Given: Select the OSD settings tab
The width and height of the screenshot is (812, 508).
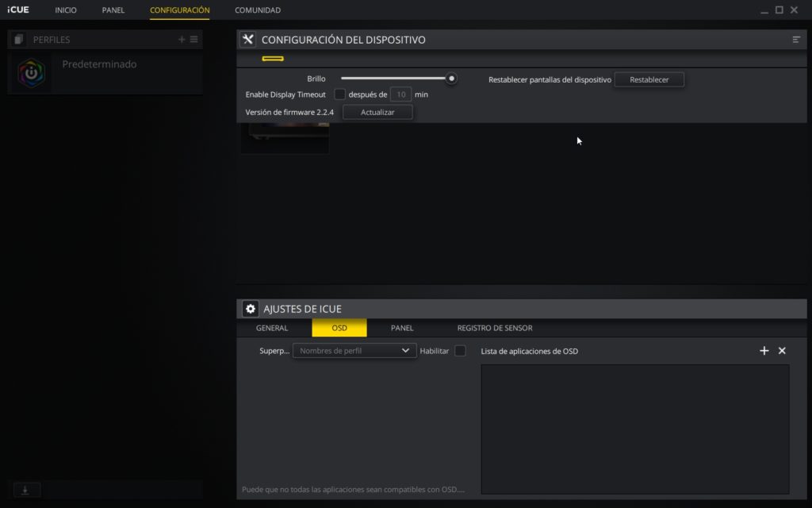Looking at the screenshot, I should (x=339, y=328).
